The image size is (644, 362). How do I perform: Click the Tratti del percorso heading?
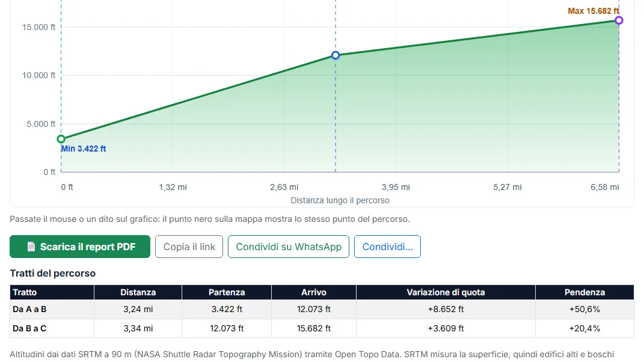52,273
